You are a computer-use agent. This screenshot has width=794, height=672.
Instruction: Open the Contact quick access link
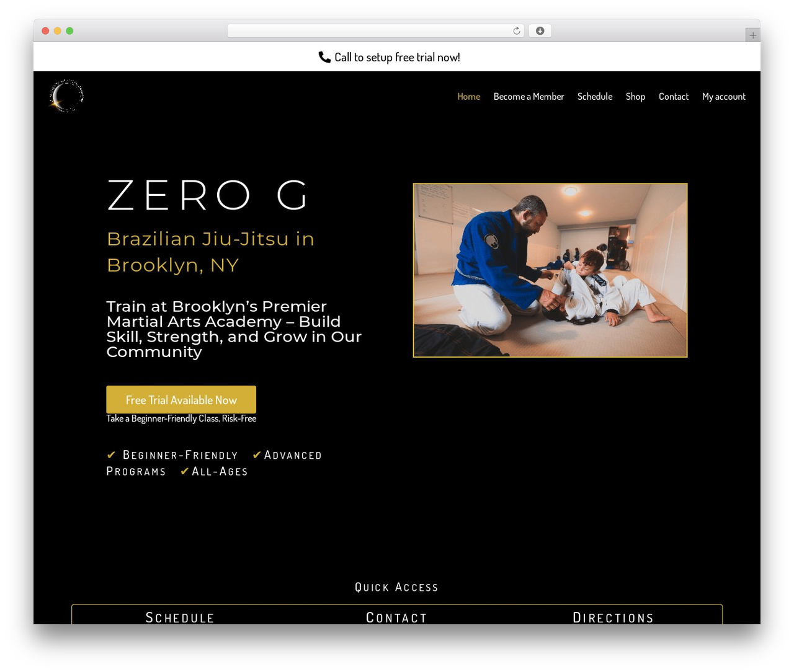point(396,617)
